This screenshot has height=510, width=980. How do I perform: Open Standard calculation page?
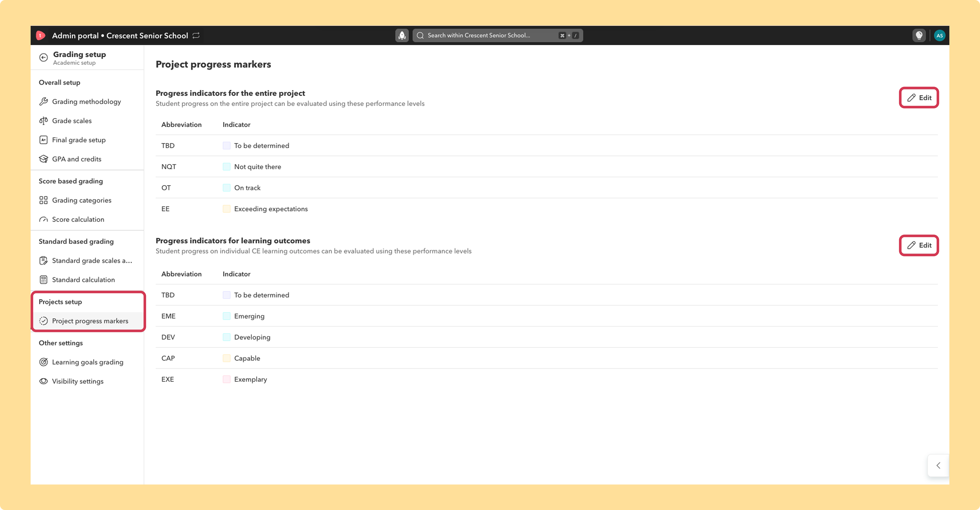click(x=87, y=280)
